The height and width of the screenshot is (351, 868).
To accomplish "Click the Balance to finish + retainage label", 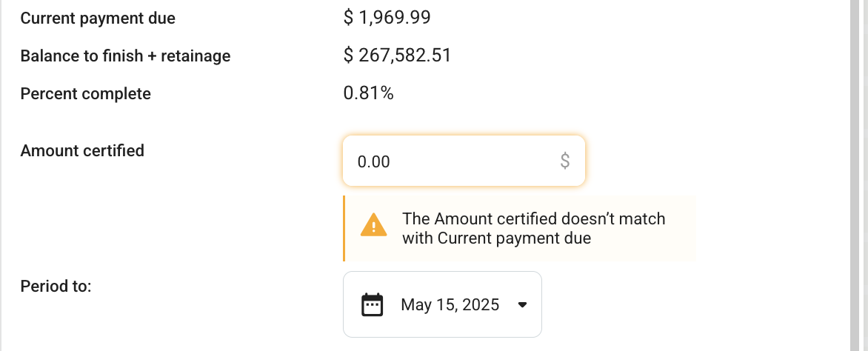I will [126, 56].
